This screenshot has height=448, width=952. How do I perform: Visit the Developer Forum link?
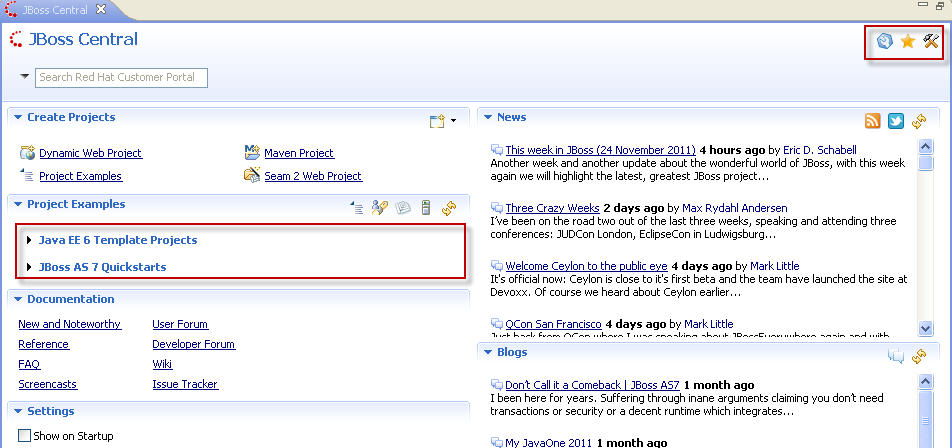(x=194, y=344)
